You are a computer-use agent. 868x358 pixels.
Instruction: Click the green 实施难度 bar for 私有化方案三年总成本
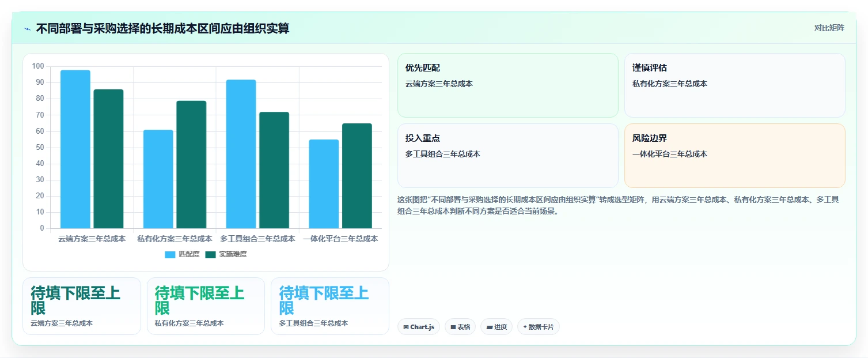tap(191, 165)
